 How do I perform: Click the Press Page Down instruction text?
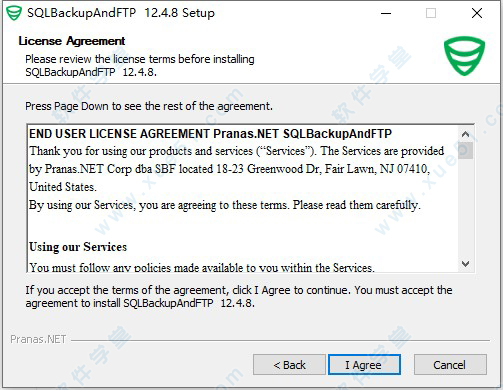click(149, 106)
